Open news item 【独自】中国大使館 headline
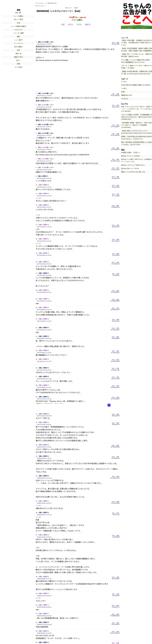 pos(137,43)
